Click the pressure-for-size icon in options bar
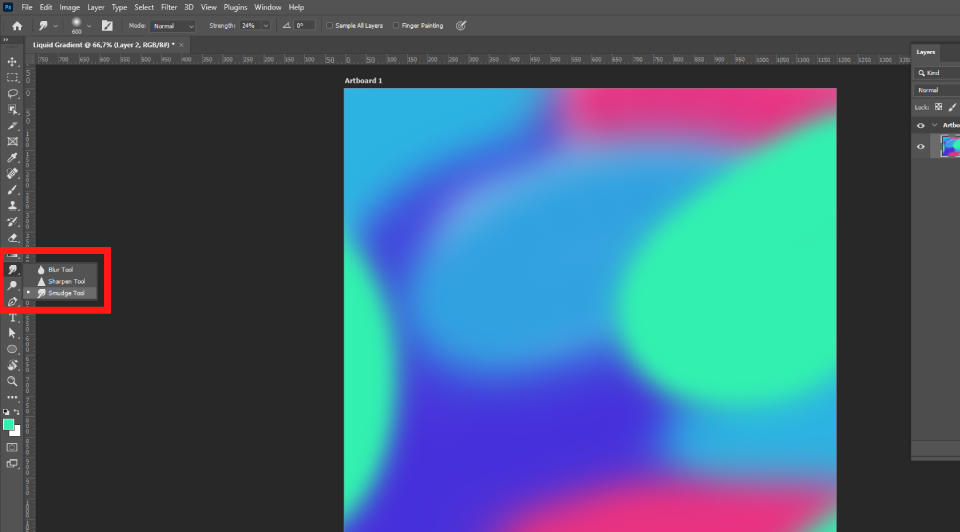 pos(461,26)
